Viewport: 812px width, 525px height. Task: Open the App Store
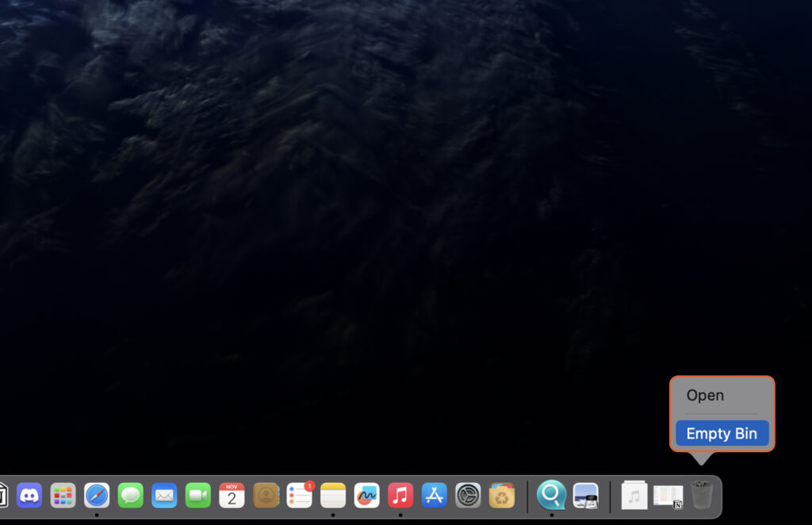(435, 496)
